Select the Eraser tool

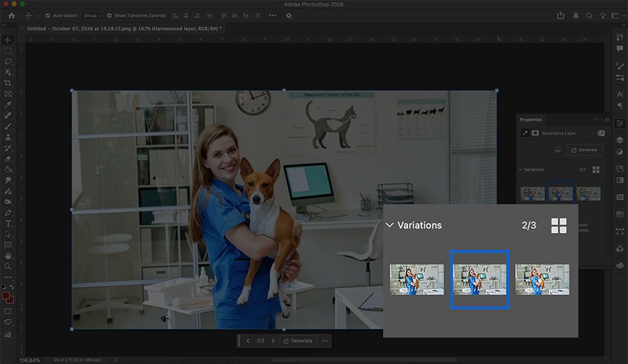[8, 158]
